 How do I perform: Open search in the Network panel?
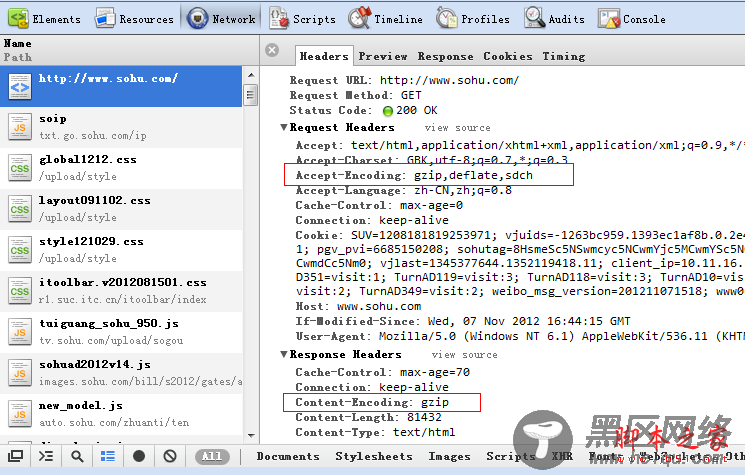click(77, 456)
